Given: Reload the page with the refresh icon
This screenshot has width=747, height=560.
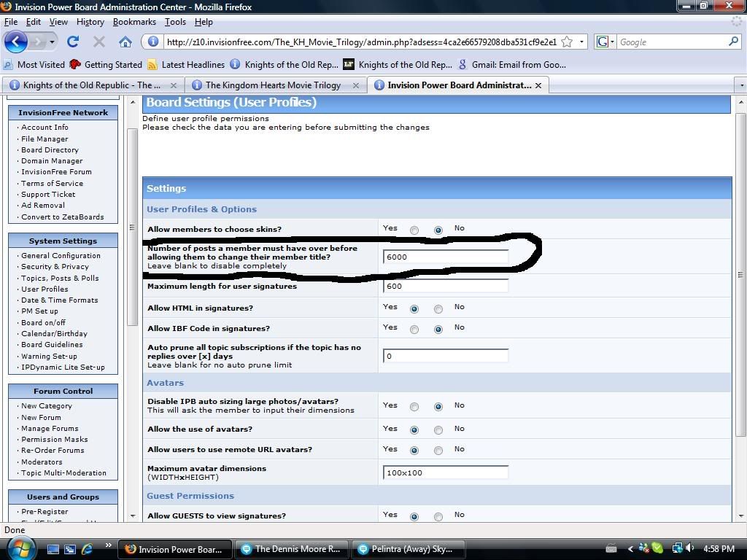Looking at the screenshot, I should (x=73, y=42).
